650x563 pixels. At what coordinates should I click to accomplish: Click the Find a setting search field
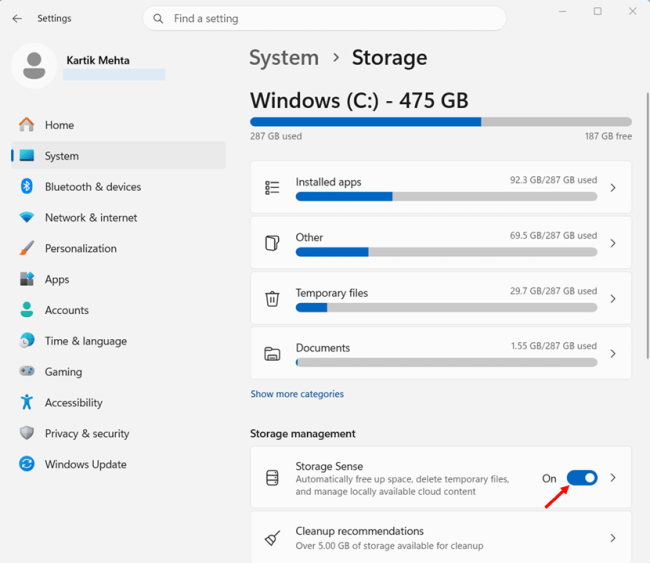coord(325,19)
